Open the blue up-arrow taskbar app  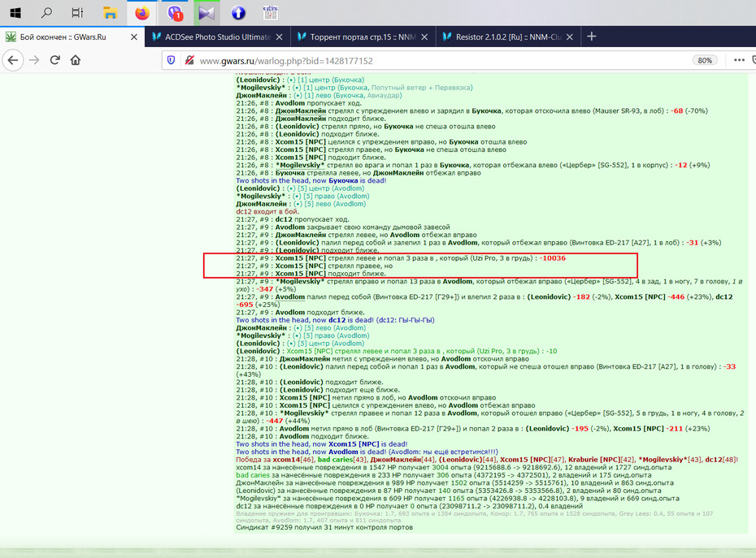[x=238, y=13]
